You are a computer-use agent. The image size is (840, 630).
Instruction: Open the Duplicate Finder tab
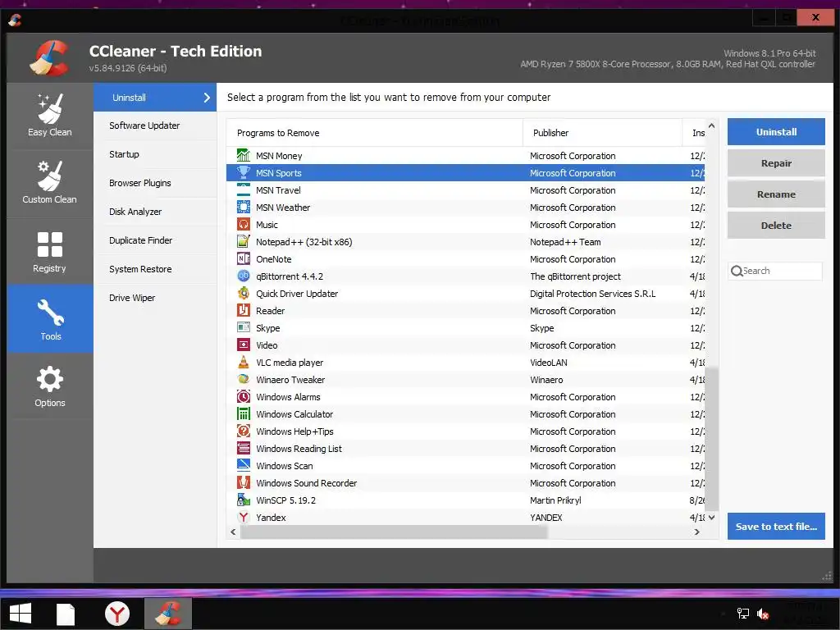[155, 240]
